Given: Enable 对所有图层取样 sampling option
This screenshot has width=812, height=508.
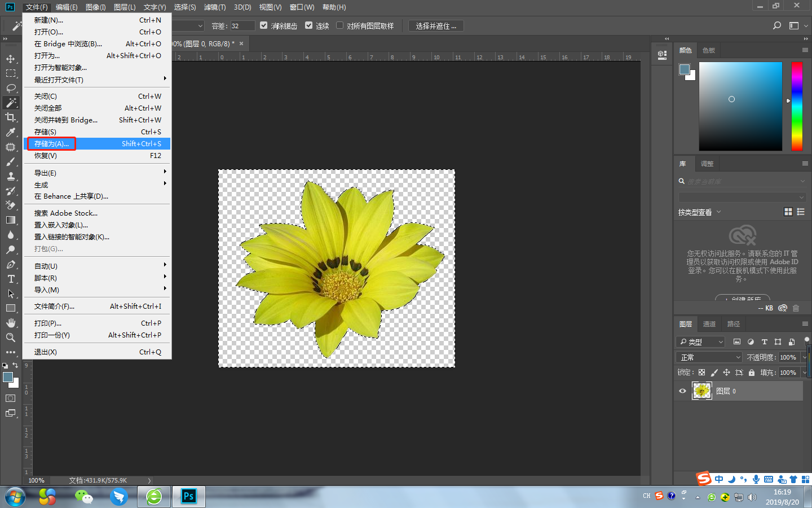Looking at the screenshot, I should 339,25.
